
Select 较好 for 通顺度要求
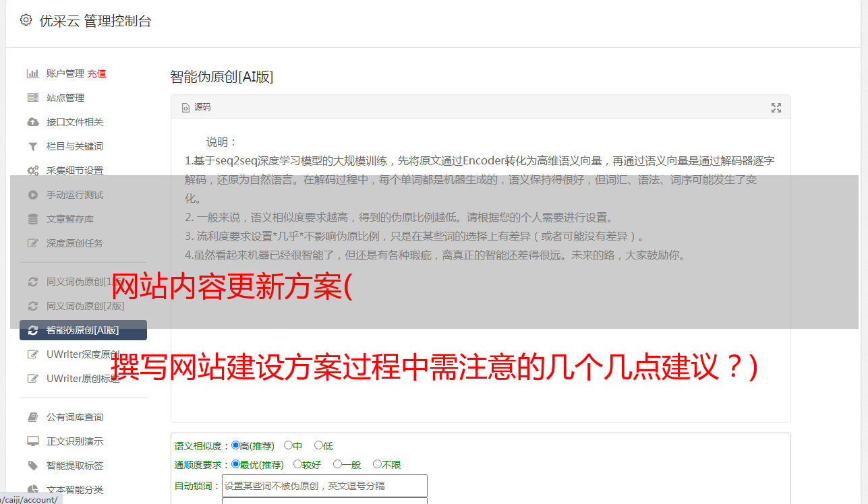[297, 464]
